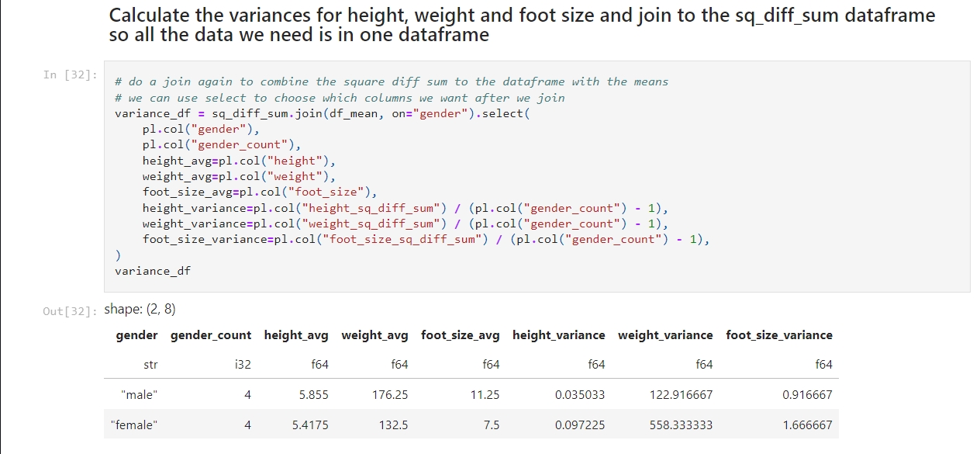980x454 pixels.
Task: Click the final variance_df line in cell
Action: [152, 271]
